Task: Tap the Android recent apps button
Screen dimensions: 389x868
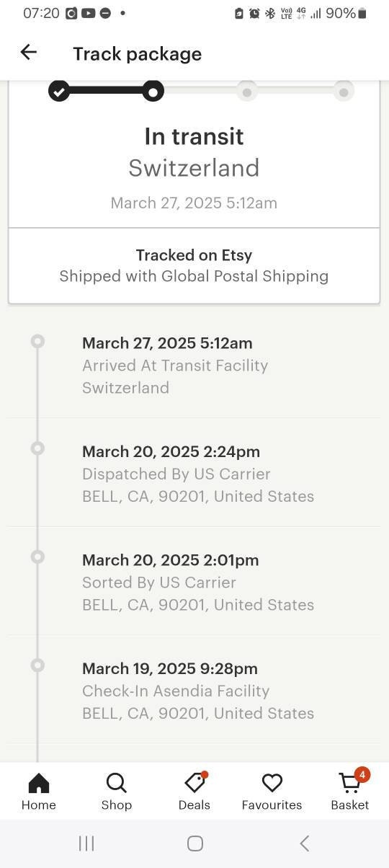Action: 86,843
